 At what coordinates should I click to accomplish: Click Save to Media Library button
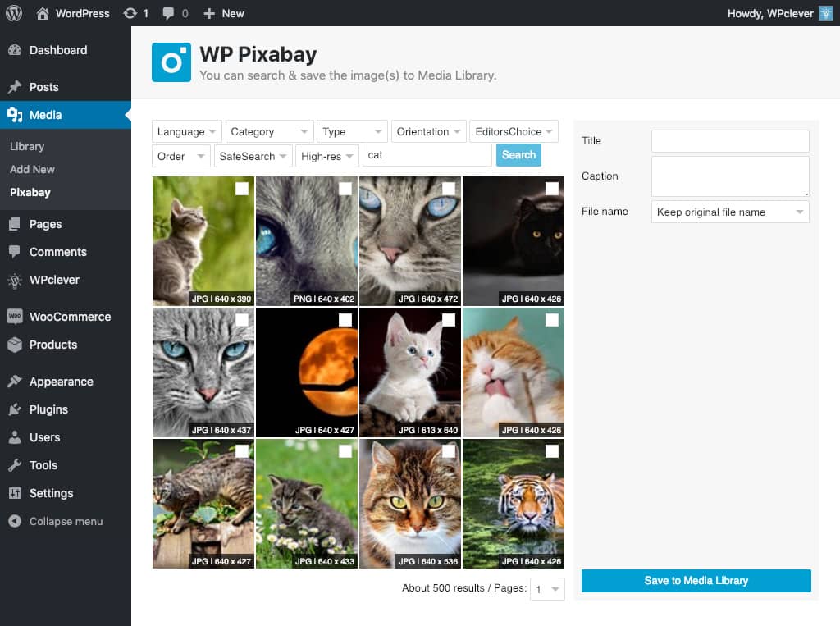(696, 580)
